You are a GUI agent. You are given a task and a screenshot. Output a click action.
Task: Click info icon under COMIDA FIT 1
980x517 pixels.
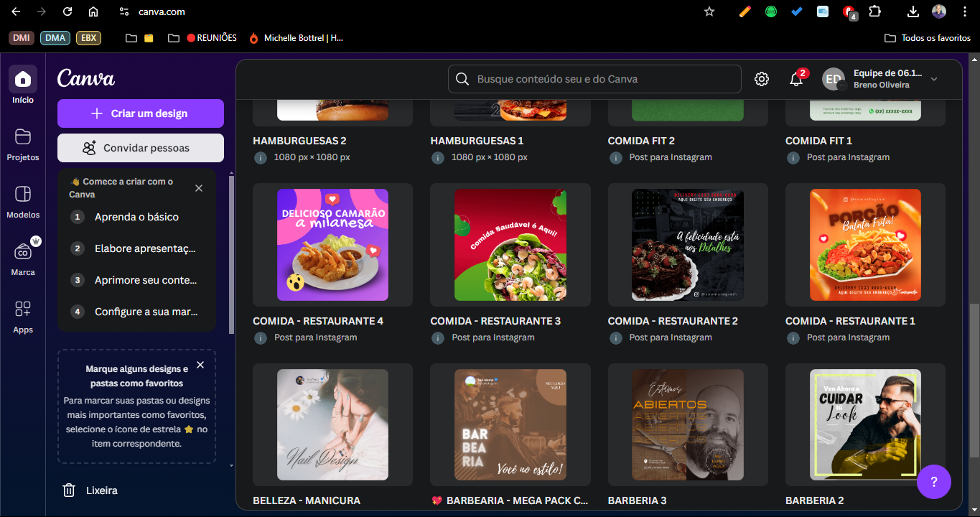[x=793, y=157]
